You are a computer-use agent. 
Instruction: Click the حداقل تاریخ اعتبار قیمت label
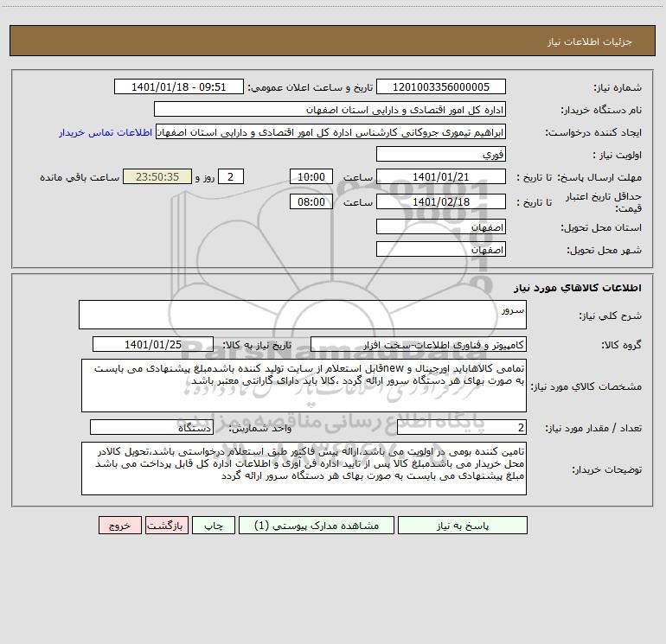pyautogui.click(x=604, y=202)
